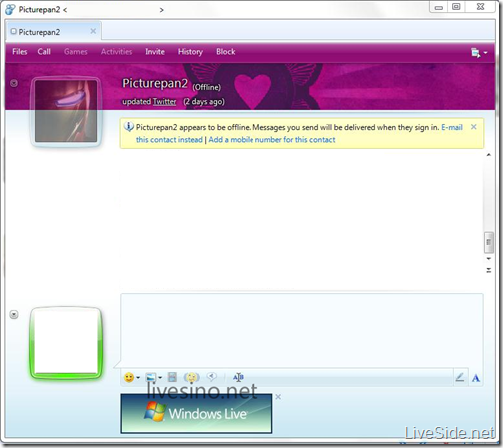
Task: Click the Picturepan2 contact name
Action: [155, 83]
